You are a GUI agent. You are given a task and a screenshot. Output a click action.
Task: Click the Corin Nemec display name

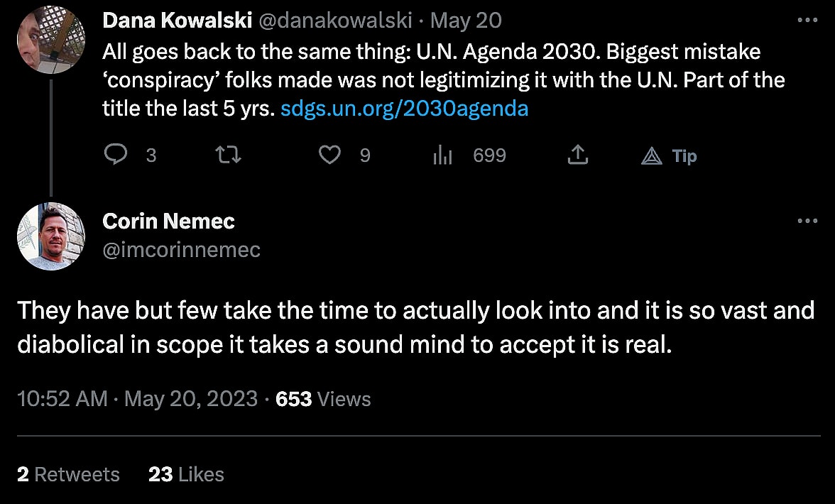pos(168,221)
